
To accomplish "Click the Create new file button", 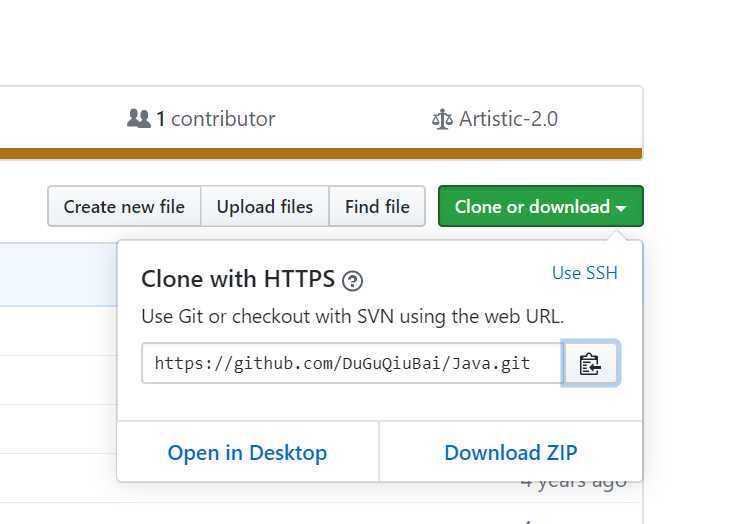I will pyautogui.click(x=124, y=207).
